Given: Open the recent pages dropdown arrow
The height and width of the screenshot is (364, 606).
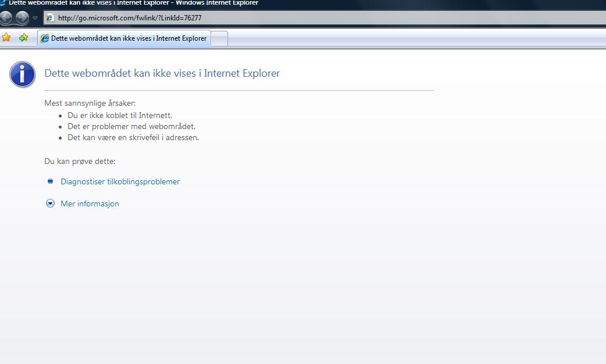Looking at the screenshot, I should pos(35,18).
